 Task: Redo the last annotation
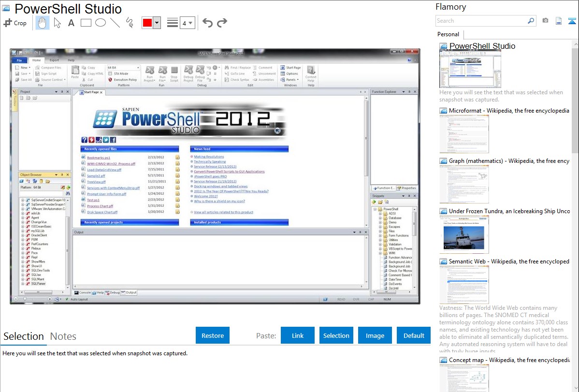222,23
